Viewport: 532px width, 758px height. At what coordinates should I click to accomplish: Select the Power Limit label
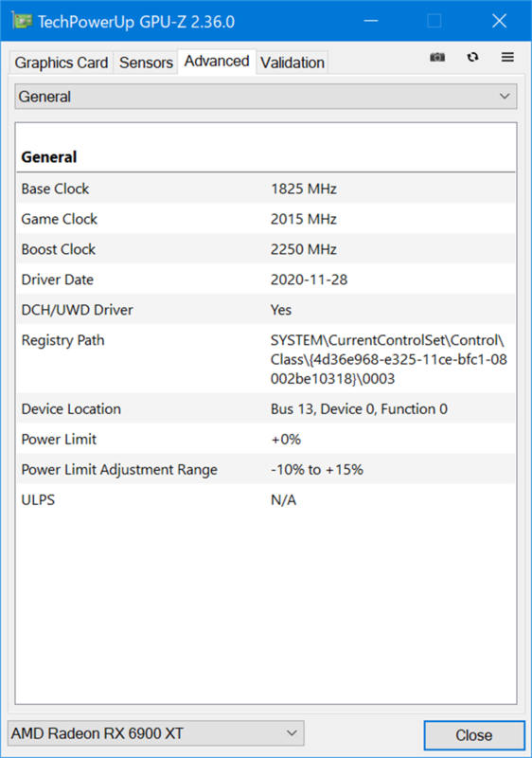point(59,439)
